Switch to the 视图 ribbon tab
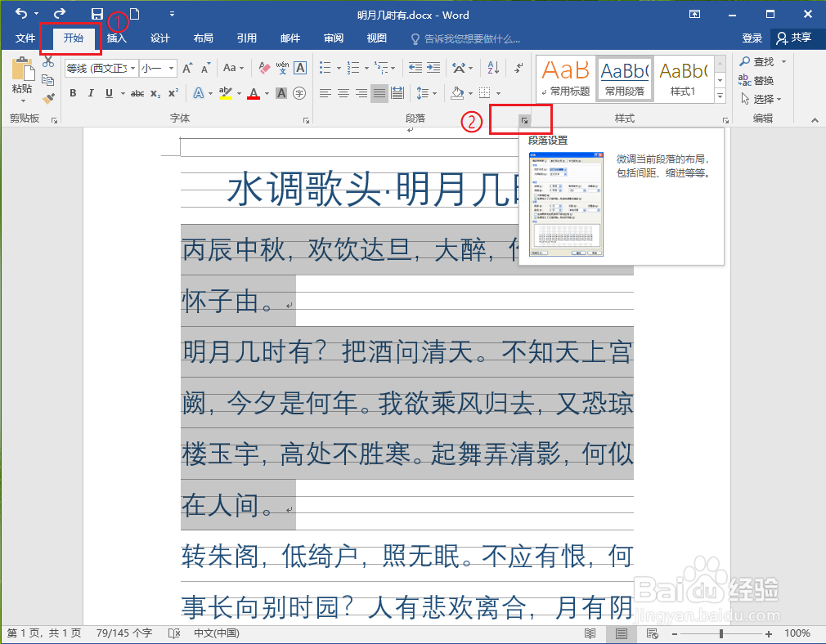826x644 pixels. [x=376, y=38]
